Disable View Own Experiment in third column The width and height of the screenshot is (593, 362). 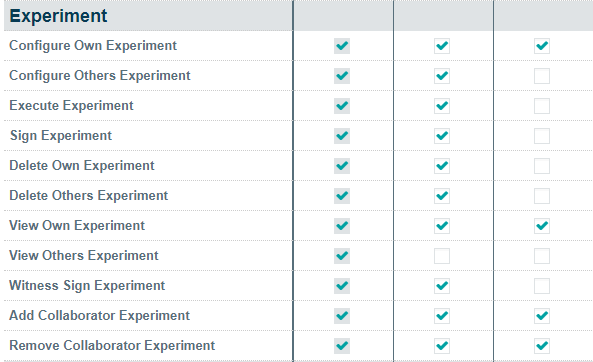pyautogui.click(x=542, y=226)
